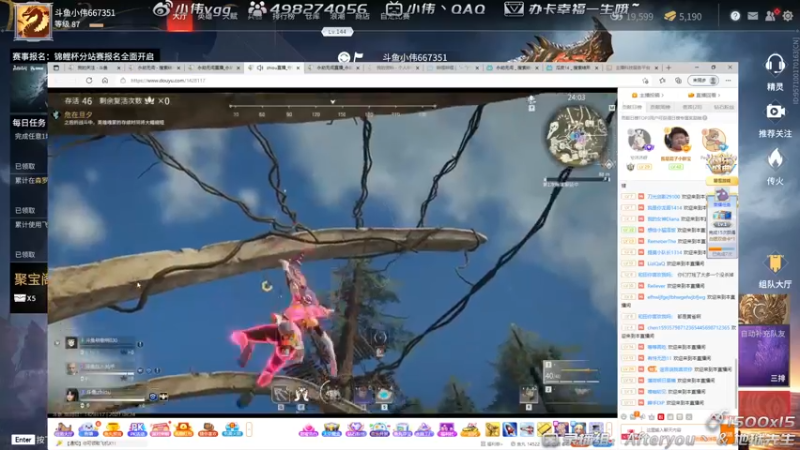The image size is (800, 450).
Task: Select 贡献周榜 tab in stream panel
Action: (660, 107)
